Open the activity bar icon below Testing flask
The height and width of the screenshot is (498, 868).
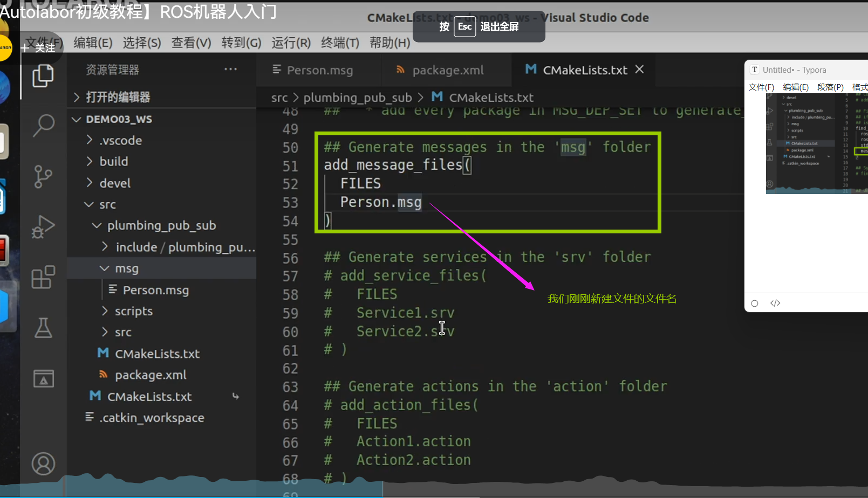[x=43, y=378]
